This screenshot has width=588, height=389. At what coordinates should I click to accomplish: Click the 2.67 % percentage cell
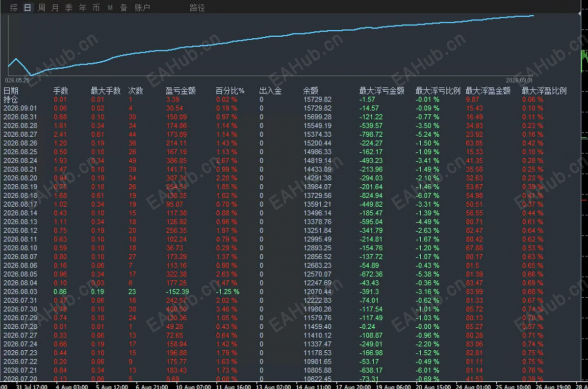(227, 160)
